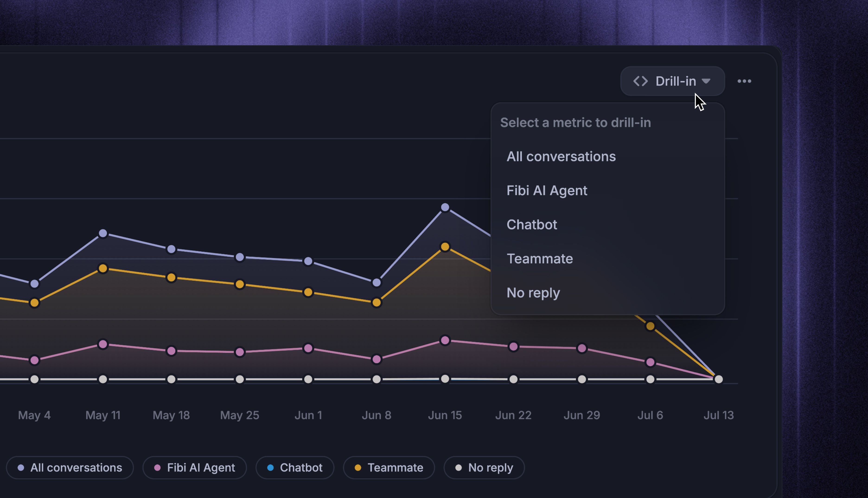868x498 pixels.
Task: Toggle the All conversations legend chip
Action: click(x=70, y=468)
